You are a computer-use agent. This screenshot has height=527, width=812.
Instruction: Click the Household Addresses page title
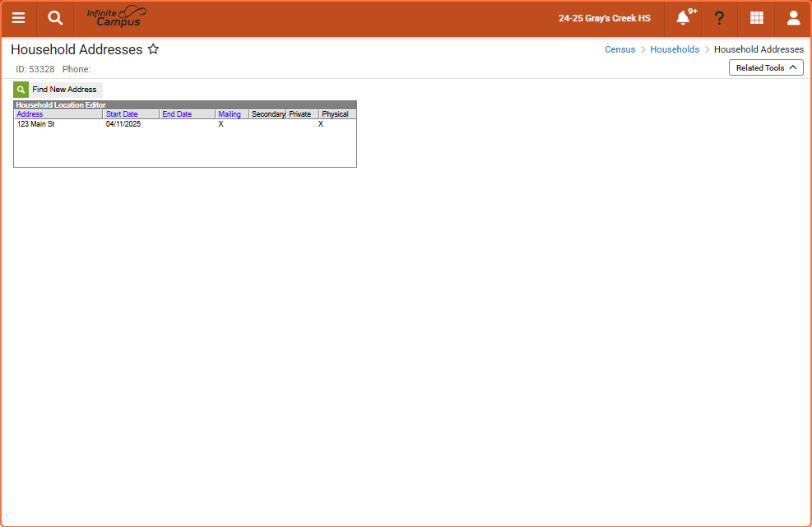[x=77, y=49]
